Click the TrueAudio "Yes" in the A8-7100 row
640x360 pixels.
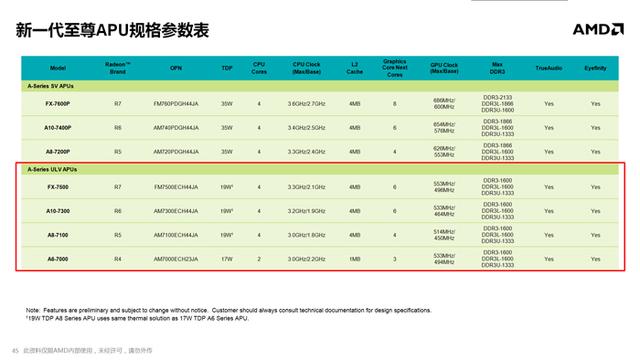(549, 235)
